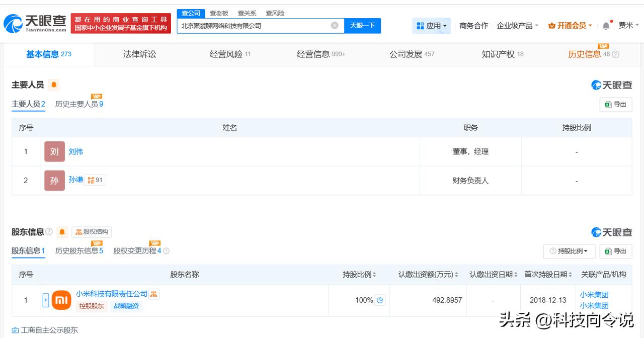The width and height of the screenshot is (644, 338).
Task: Click the 财务负责人 position cell
Action: [x=470, y=181]
